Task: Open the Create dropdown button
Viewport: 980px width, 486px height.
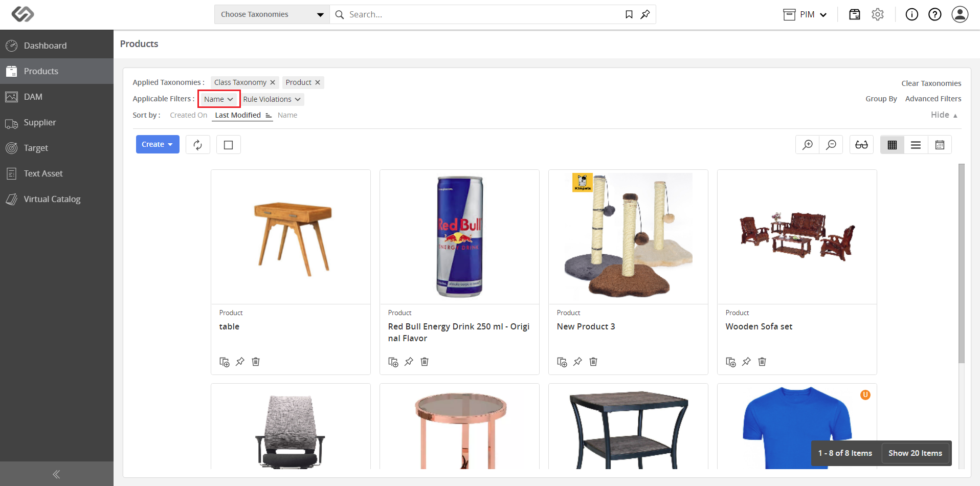Action: coord(158,144)
